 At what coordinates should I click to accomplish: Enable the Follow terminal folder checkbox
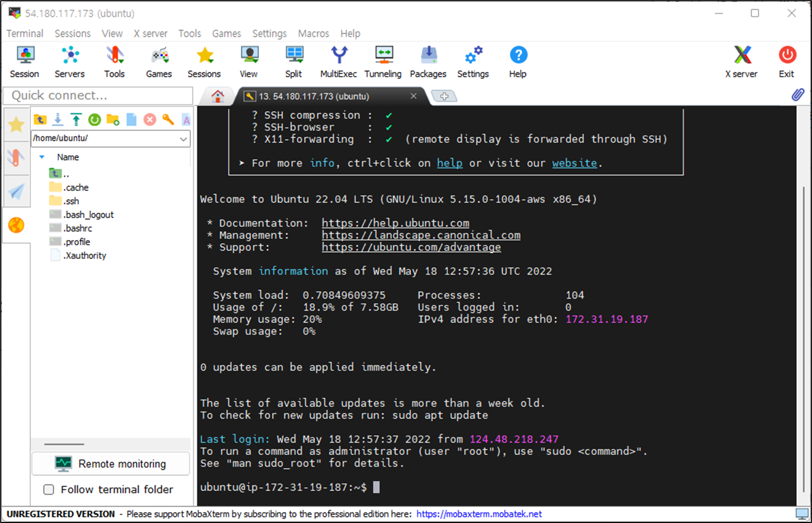pyautogui.click(x=49, y=490)
